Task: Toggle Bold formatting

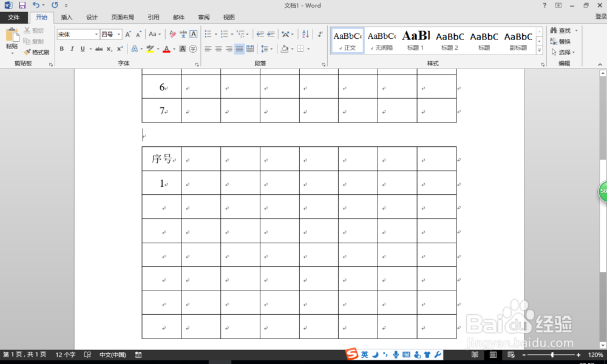Action: tap(61, 49)
